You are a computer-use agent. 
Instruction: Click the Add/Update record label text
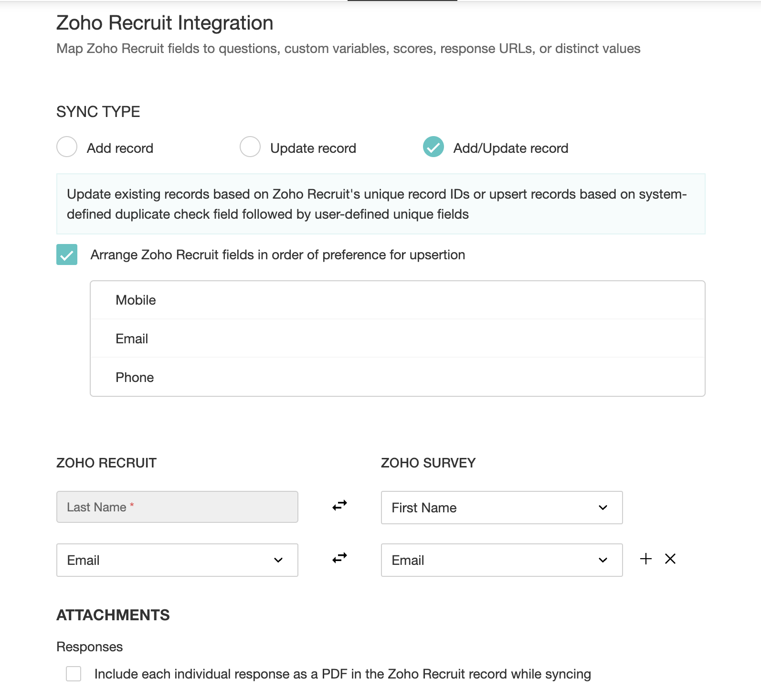tap(510, 148)
